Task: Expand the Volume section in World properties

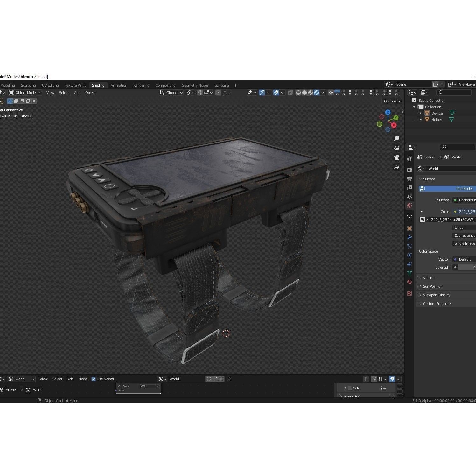Action: pos(429,277)
